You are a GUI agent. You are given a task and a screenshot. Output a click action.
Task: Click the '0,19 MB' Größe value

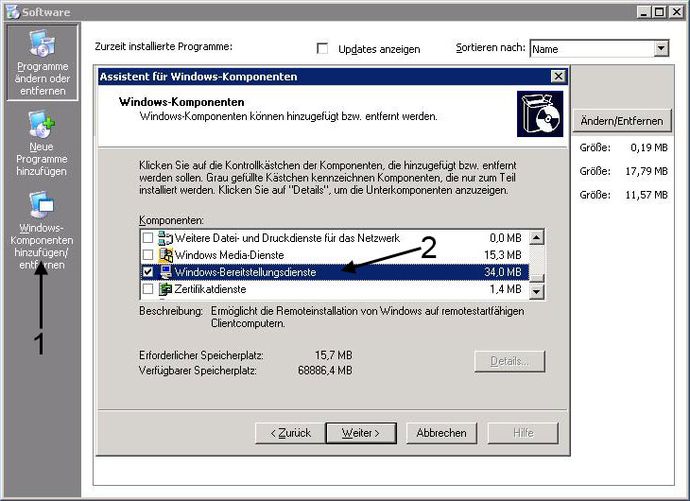649,147
